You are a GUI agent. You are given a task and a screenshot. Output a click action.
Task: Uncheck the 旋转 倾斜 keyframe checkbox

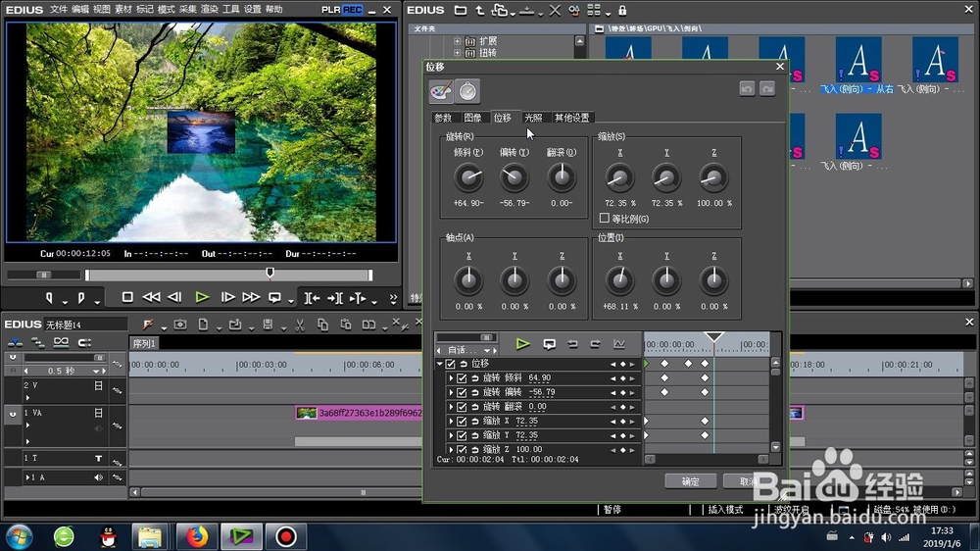[x=462, y=378]
